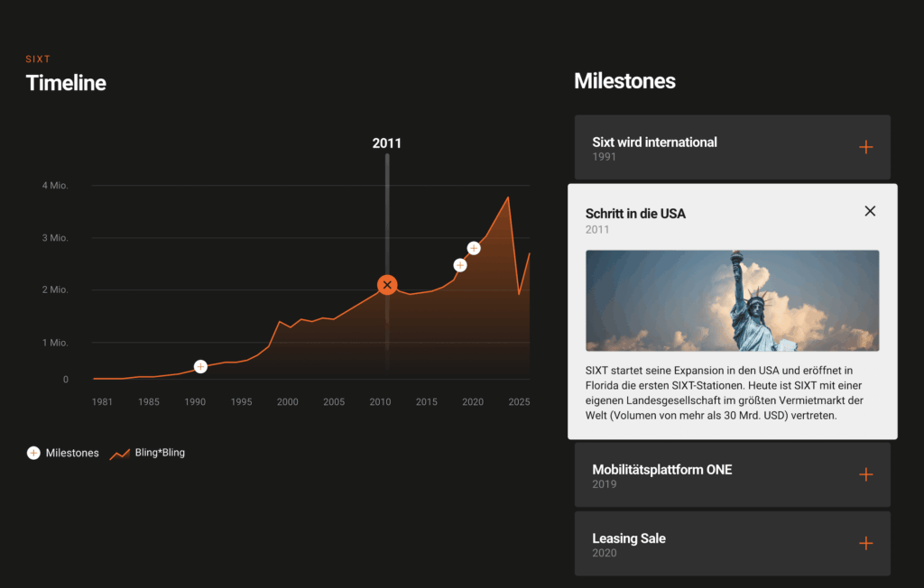Click the 2000 label on the year axis
The image size is (924, 588).
click(287, 401)
